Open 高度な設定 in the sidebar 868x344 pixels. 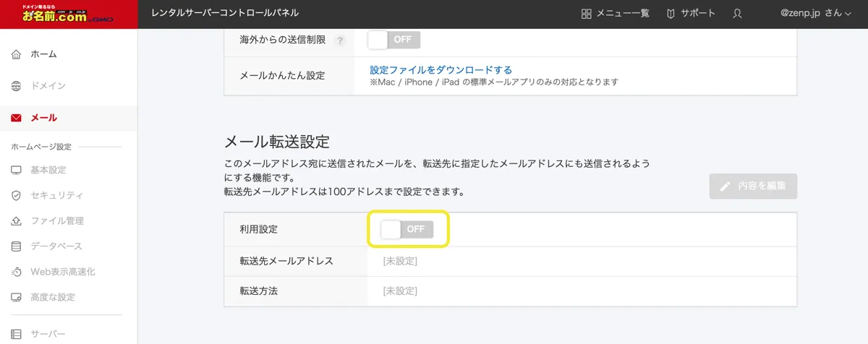pos(52,297)
